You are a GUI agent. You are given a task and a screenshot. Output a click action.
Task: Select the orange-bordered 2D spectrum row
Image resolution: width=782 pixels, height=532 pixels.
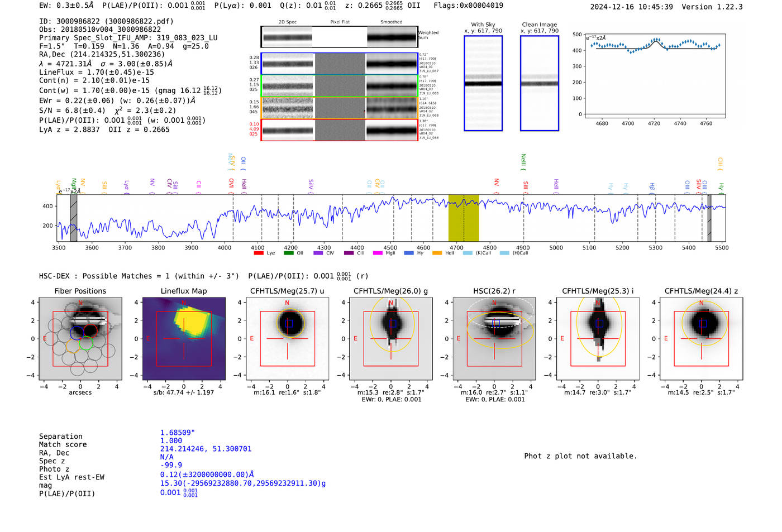pyautogui.click(x=340, y=108)
